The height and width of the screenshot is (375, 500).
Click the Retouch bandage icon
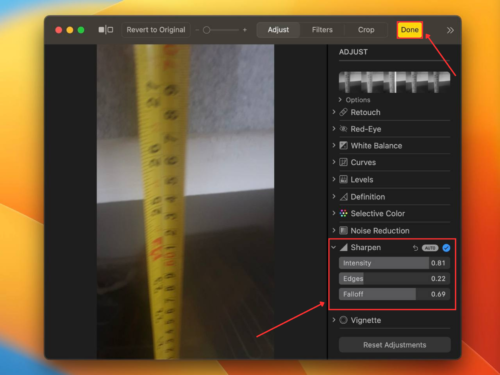coord(343,112)
